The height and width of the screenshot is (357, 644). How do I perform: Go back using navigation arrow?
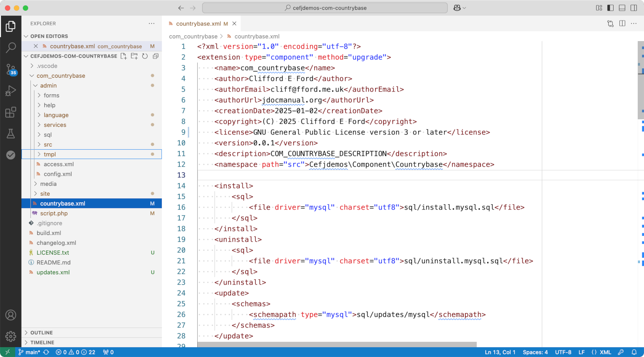pos(181,8)
